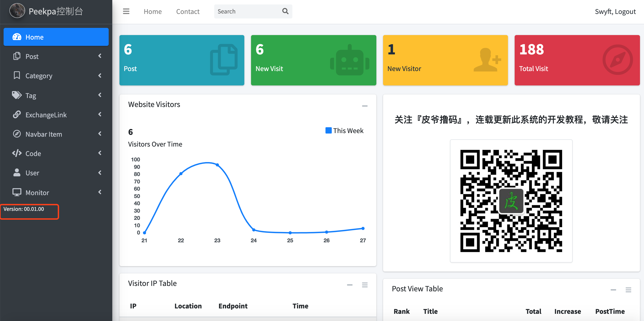Expand the ExchangeLink menu chevron

pyautogui.click(x=100, y=114)
